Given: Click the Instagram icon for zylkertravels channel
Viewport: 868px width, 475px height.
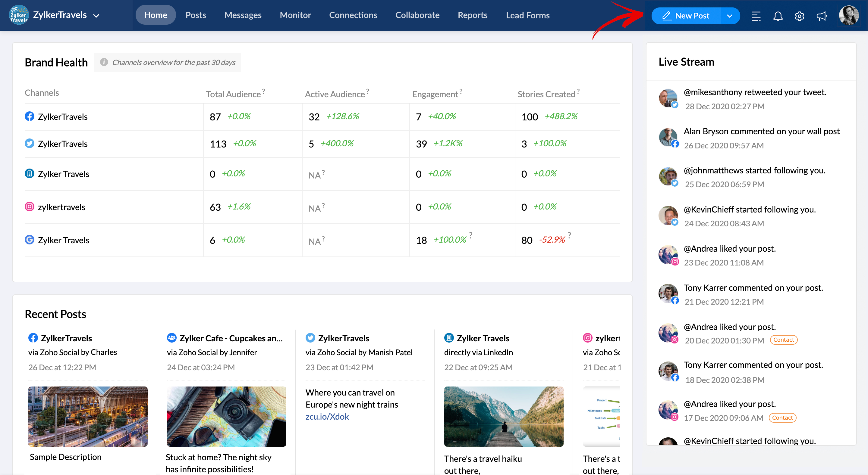Looking at the screenshot, I should (30, 207).
